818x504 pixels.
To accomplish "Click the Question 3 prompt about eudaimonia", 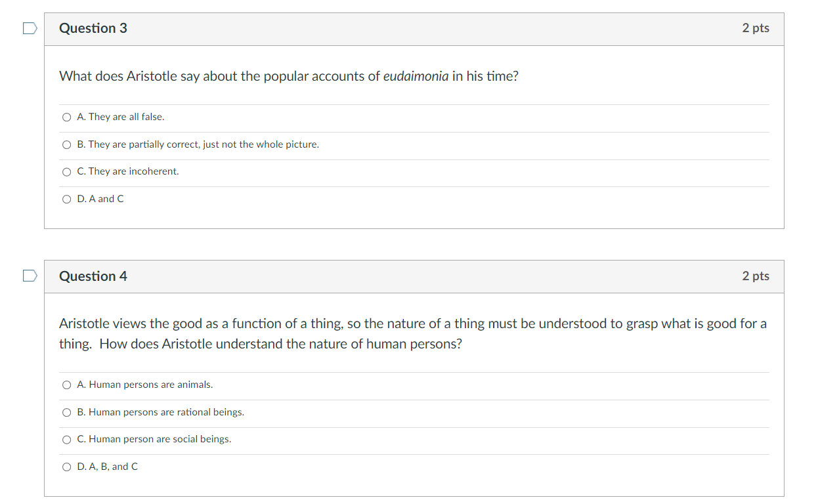I will (289, 76).
